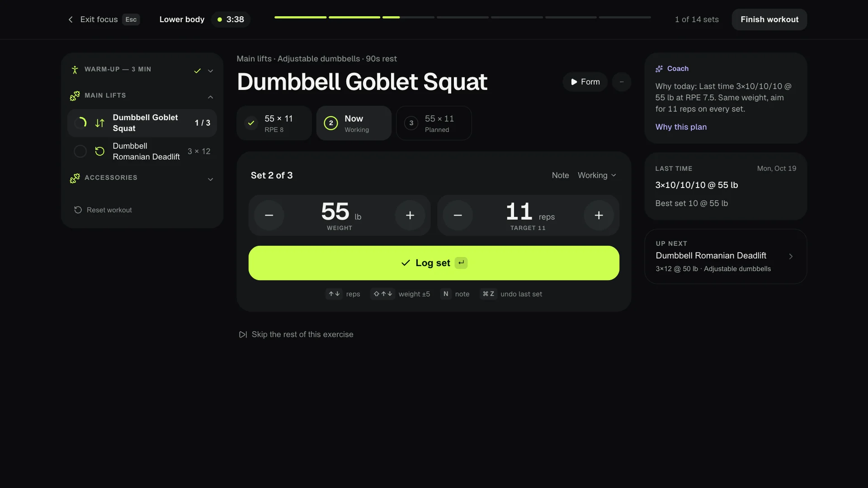Decrease reps with the minus button
The image size is (868, 488).
click(x=458, y=216)
